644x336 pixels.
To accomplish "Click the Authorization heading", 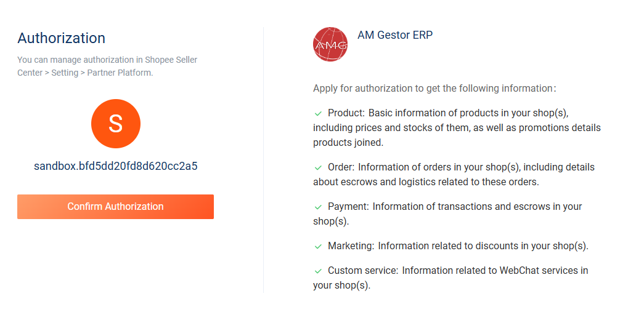I will [x=62, y=38].
